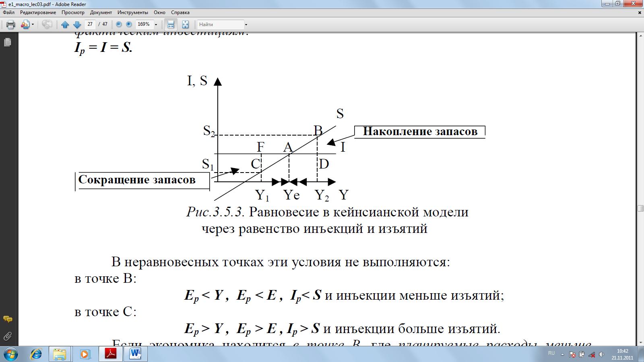The image size is (644, 362).
Task: Click the zoom out minus button
Action: (x=119, y=25)
